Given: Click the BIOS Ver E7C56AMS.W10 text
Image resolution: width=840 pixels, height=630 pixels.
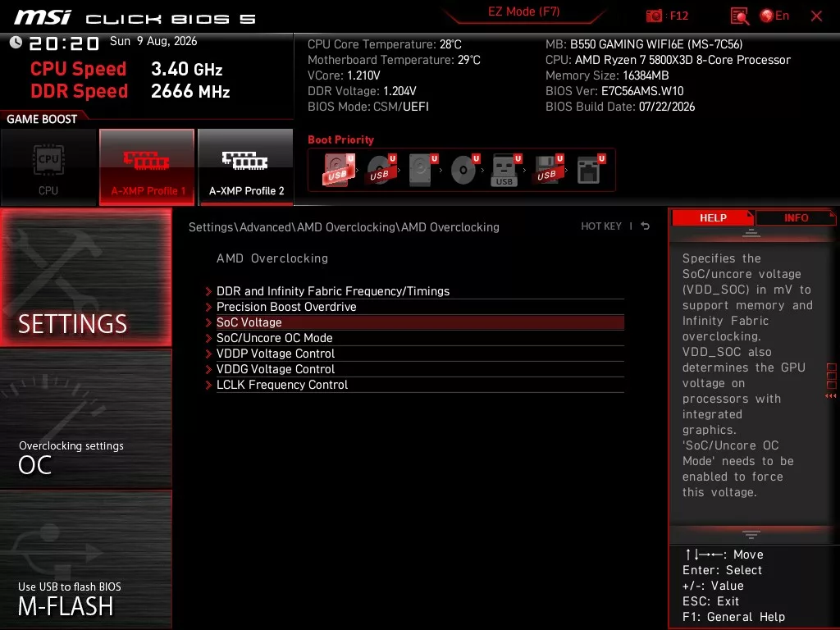Looking at the screenshot, I should point(614,91).
